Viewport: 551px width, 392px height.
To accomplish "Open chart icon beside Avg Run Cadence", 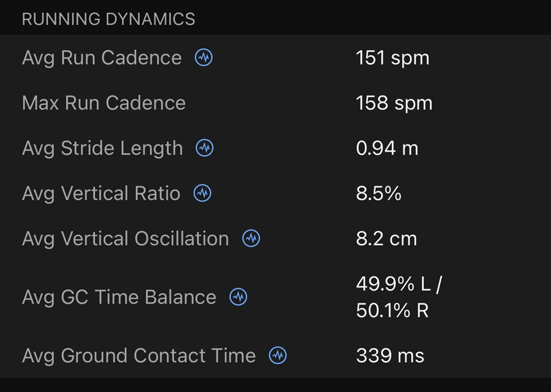I will 204,57.
